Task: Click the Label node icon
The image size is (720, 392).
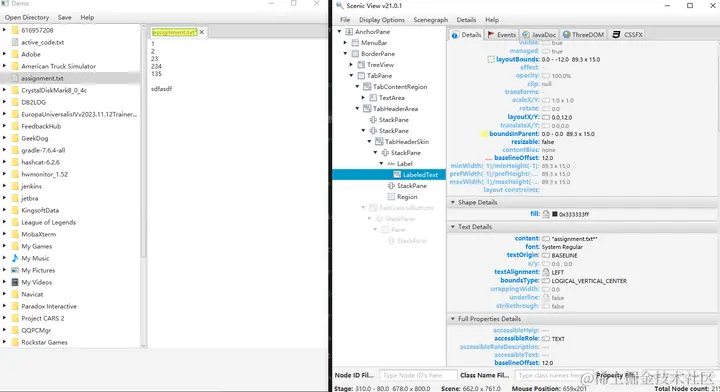Action: 391,164
